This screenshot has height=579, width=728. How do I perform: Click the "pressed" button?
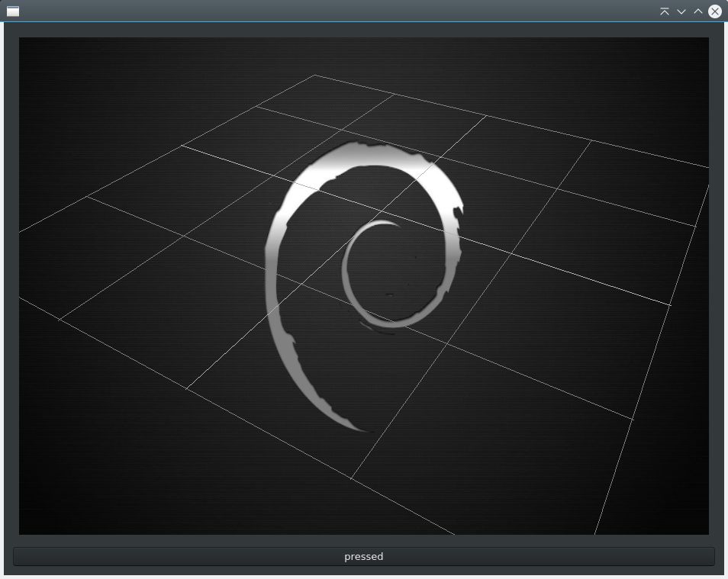pos(363,556)
